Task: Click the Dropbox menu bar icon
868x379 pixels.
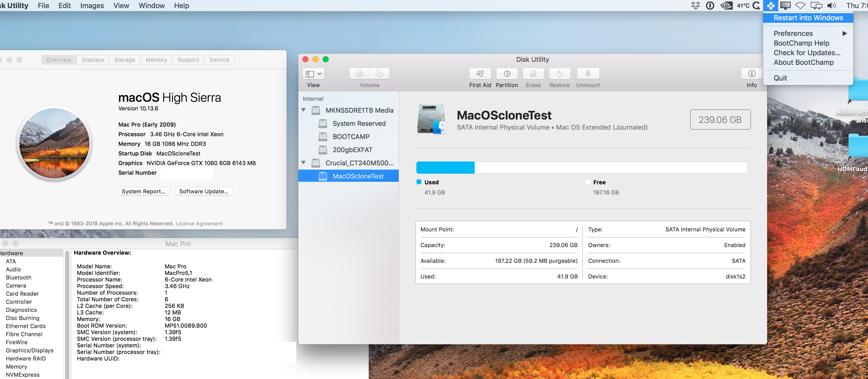Action: tap(695, 5)
